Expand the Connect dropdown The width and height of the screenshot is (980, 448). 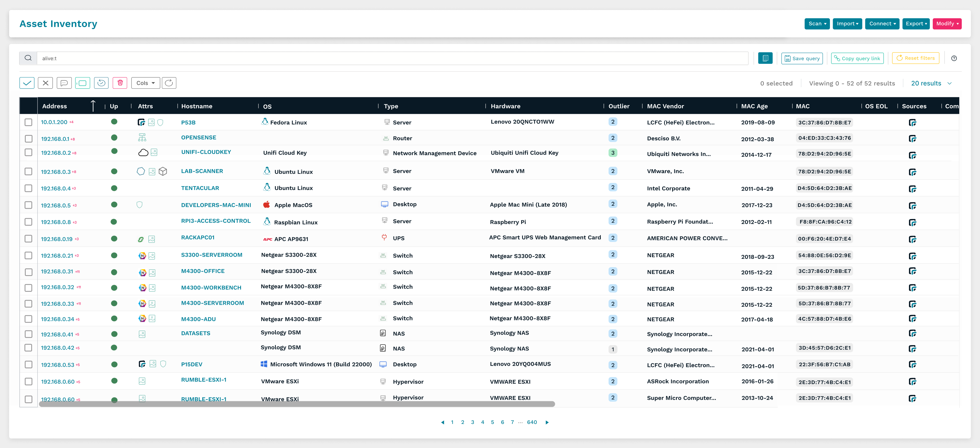point(882,24)
